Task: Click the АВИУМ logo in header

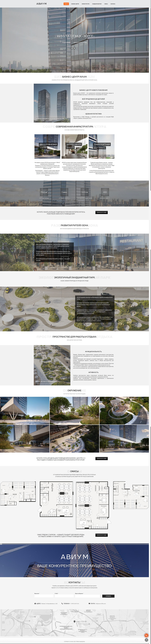Action: (41, 4)
